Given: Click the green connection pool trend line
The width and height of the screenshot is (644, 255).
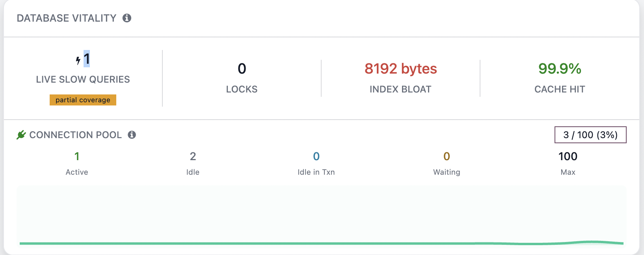Looking at the screenshot, I should 322,243.
